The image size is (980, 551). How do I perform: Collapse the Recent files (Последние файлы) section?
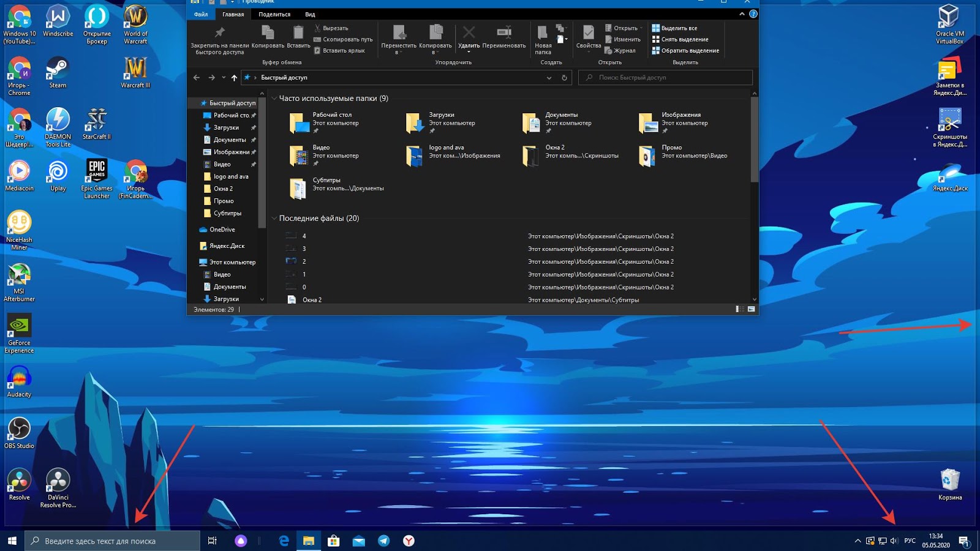[274, 219]
